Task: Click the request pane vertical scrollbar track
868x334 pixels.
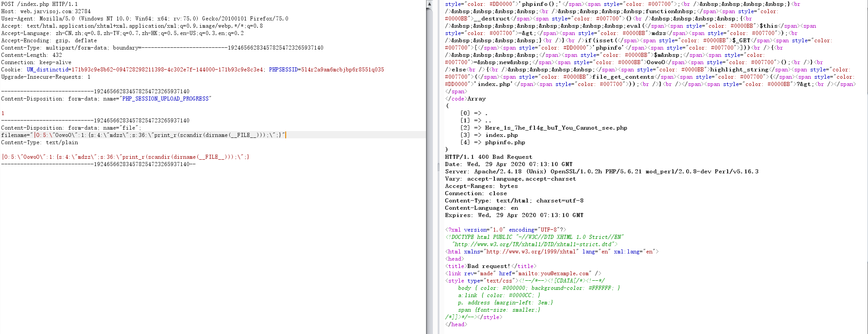Action: (x=429, y=171)
